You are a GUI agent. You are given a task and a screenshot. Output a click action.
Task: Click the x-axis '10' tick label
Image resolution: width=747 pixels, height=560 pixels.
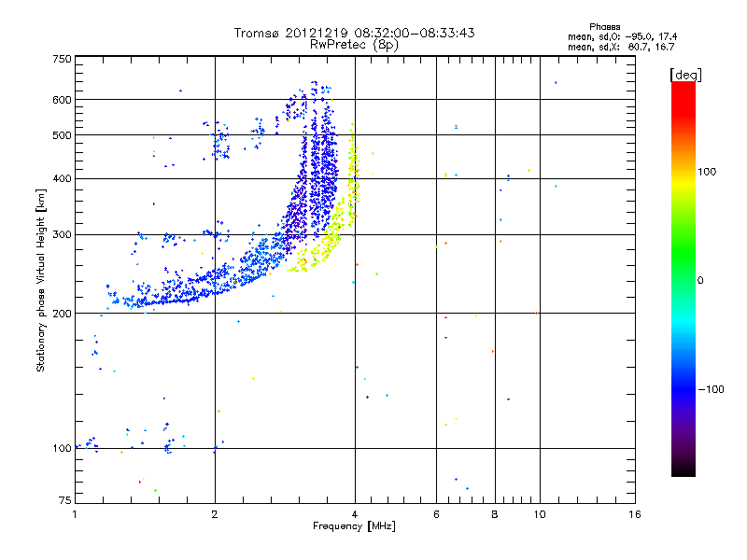point(540,514)
